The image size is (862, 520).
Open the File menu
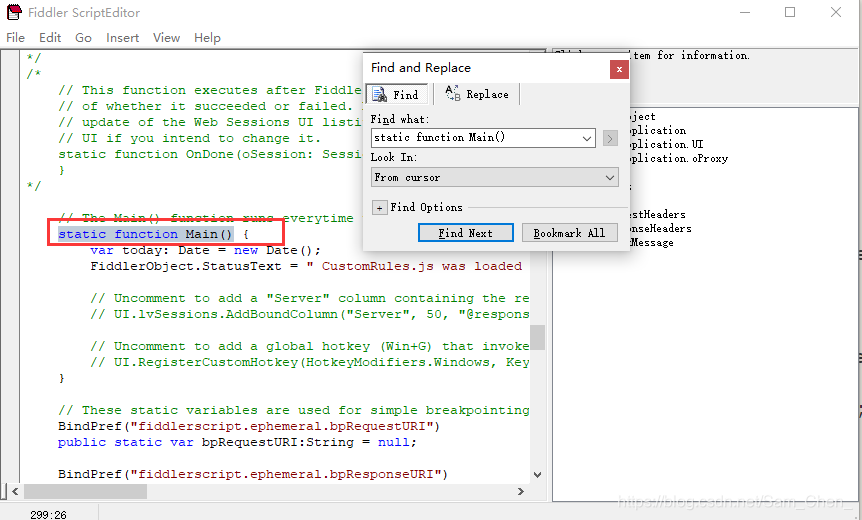coord(15,37)
